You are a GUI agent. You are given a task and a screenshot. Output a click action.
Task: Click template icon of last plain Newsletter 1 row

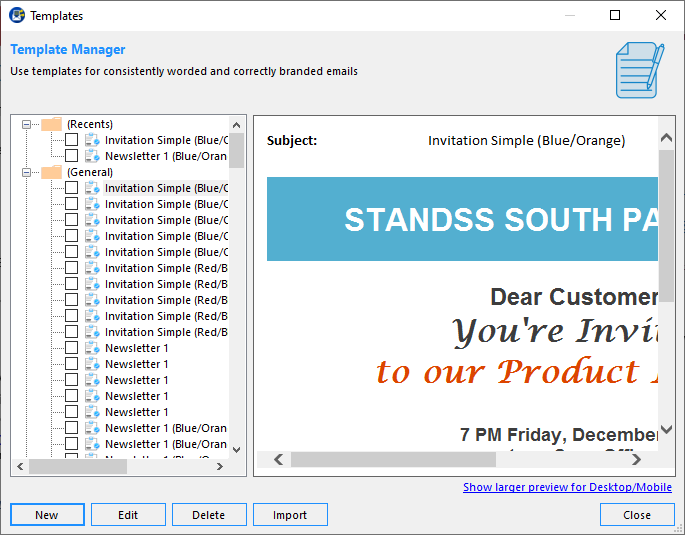92,412
